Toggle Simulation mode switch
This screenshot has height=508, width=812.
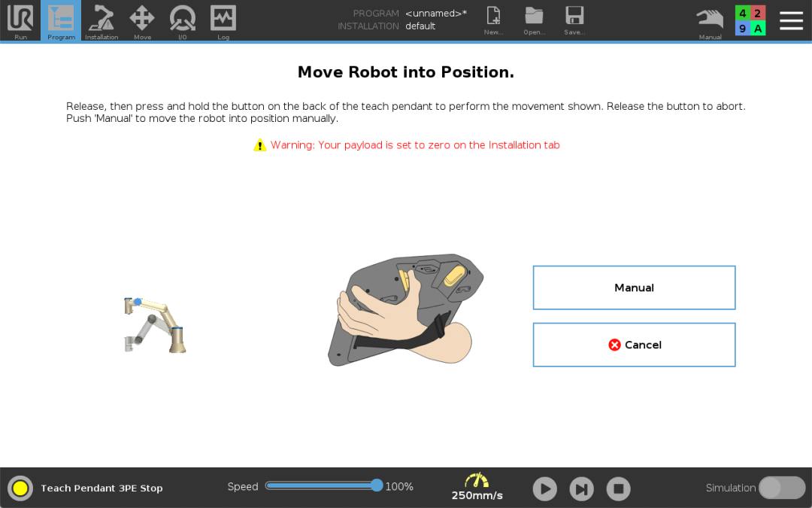(781, 488)
